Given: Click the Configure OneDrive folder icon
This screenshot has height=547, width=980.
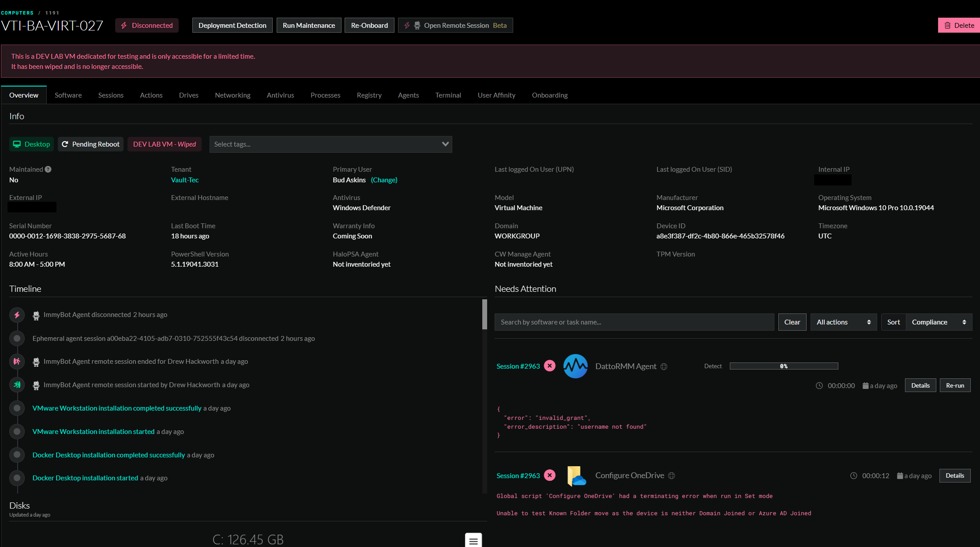Looking at the screenshot, I should pyautogui.click(x=576, y=476).
